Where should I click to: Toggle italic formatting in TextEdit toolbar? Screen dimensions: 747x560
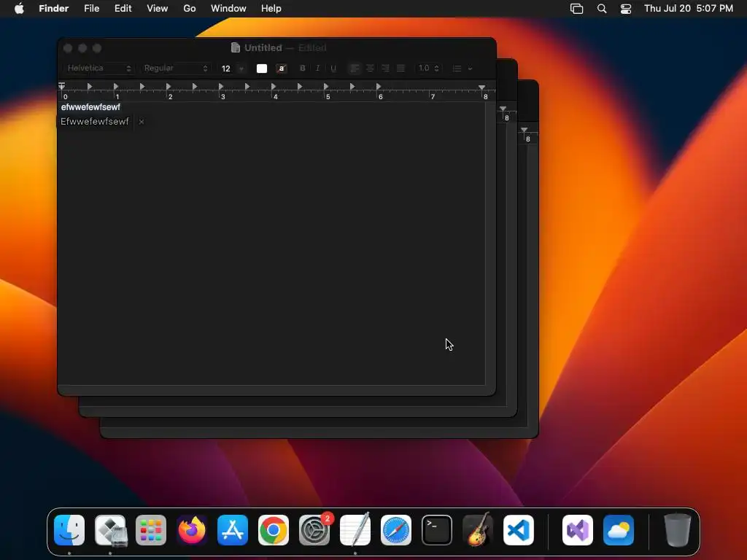coord(318,68)
